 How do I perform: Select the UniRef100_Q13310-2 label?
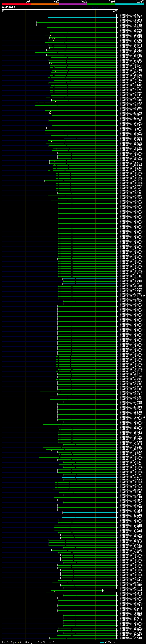pyautogui.click(x=133, y=296)
